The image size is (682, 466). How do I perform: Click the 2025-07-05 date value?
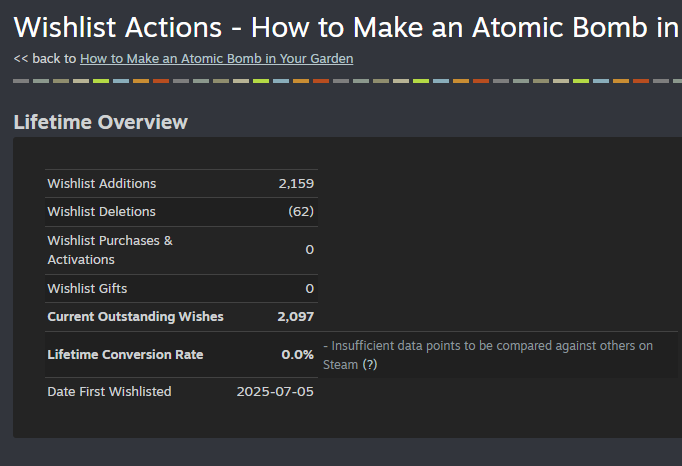(x=275, y=392)
